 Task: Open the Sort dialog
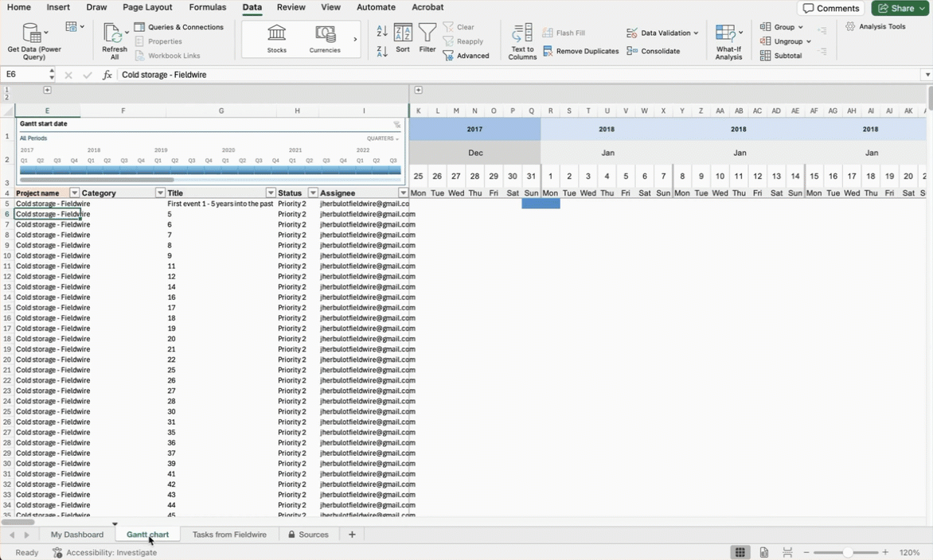(403, 37)
